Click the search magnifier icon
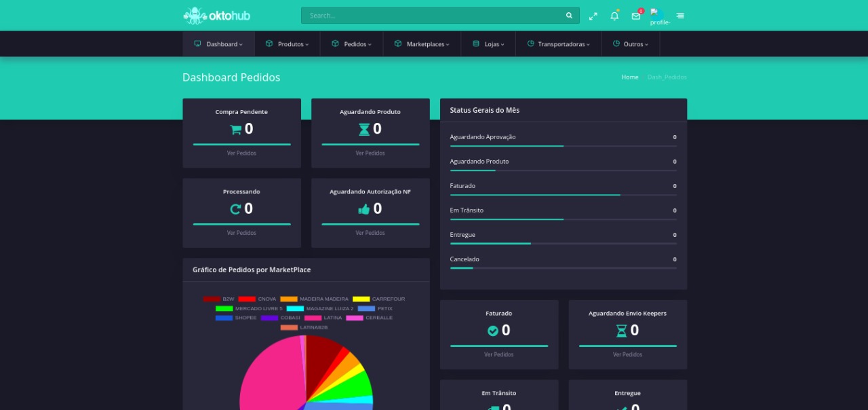Image resolution: width=868 pixels, height=410 pixels. point(569,16)
